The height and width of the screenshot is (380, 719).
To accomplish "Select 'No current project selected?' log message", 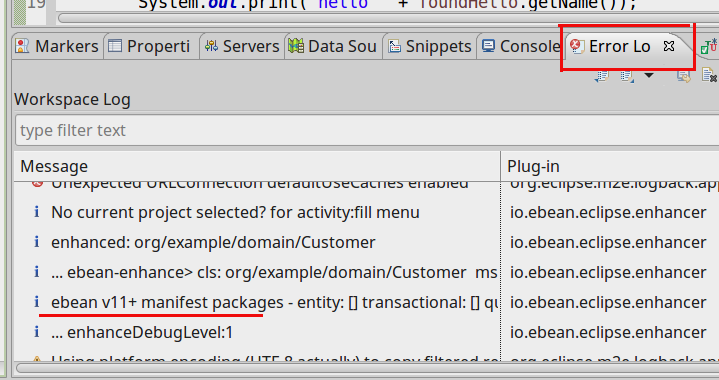I will [235, 213].
